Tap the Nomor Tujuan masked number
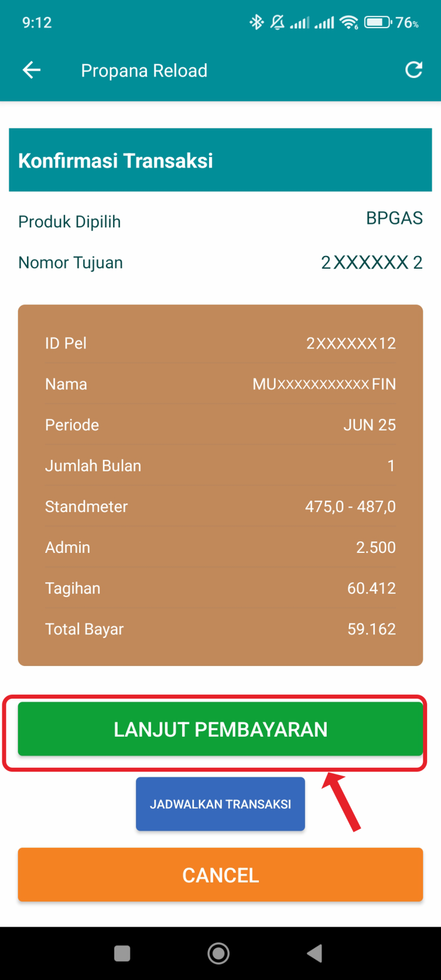Screen dimensions: 441x980 [372, 262]
